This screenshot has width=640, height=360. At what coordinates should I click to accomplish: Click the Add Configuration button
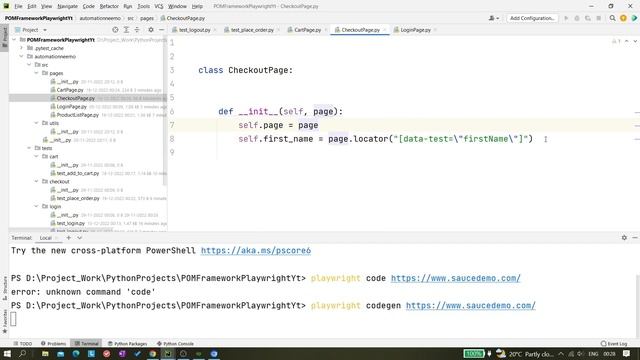(x=532, y=18)
